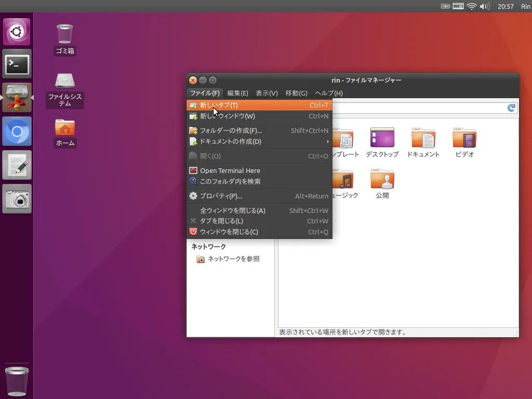
Task: Launch Terminal from the dock
Action: click(x=17, y=64)
